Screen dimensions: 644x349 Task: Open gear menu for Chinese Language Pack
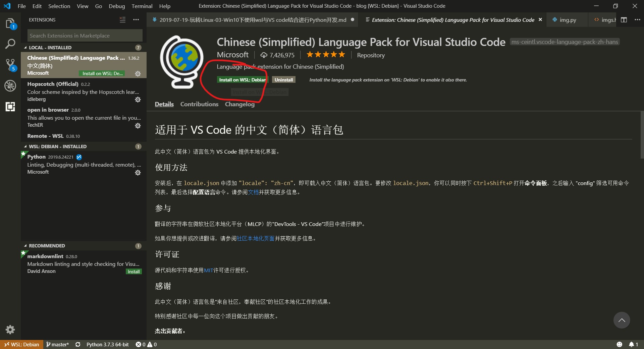(138, 74)
